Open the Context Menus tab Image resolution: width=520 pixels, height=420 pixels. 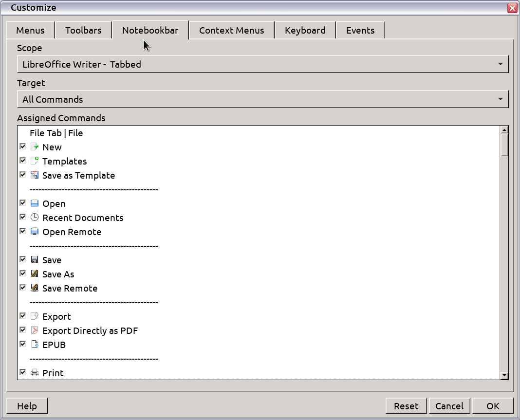pyautogui.click(x=231, y=30)
